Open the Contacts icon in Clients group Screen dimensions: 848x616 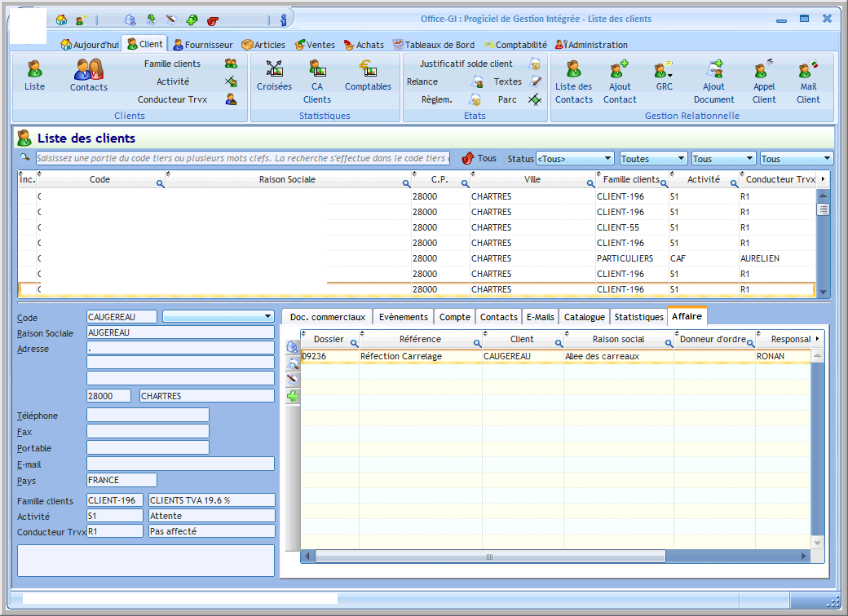pos(89,69)
